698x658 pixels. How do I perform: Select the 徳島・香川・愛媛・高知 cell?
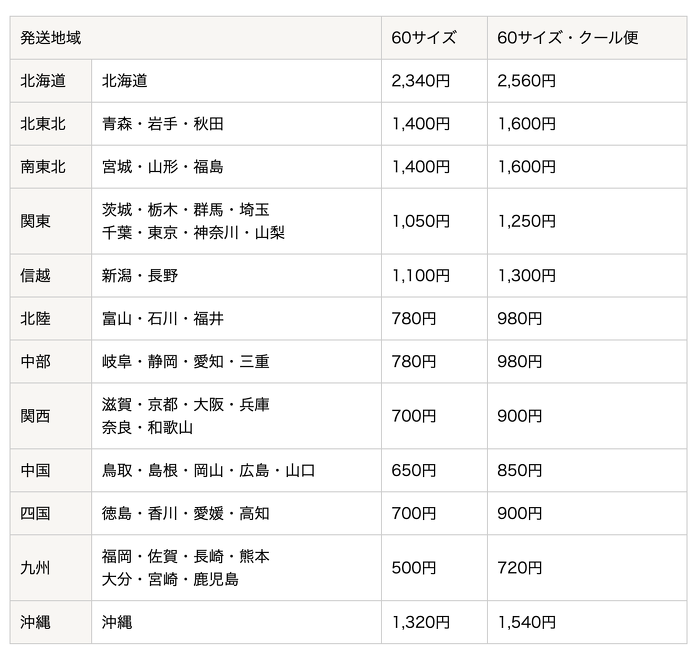236,513
